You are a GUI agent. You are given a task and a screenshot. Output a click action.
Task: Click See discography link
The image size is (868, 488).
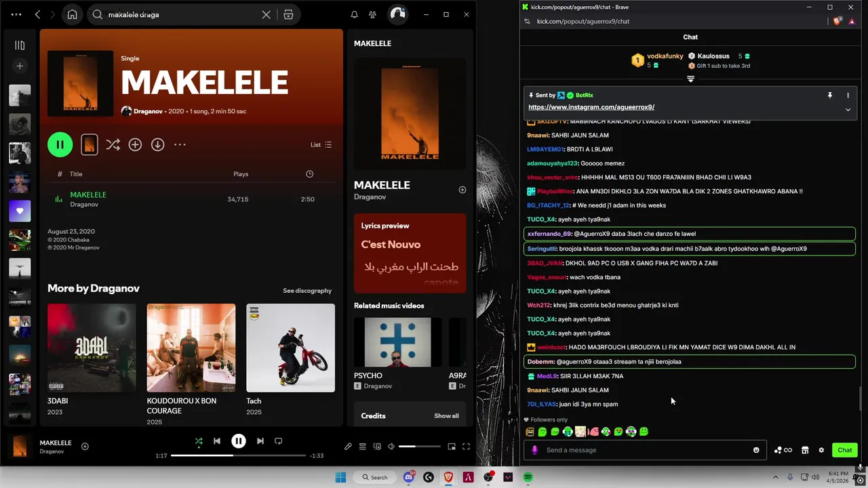pos(307,291)
